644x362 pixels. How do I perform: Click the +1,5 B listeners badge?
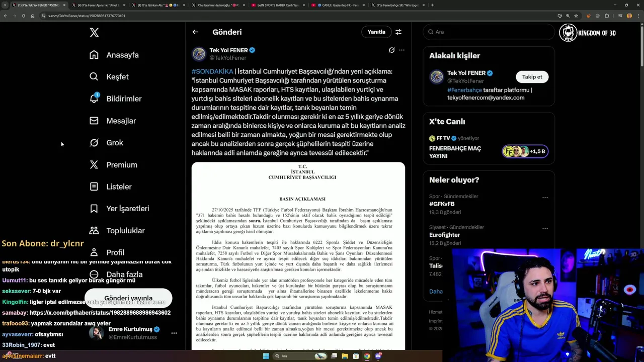pos(525,151)
